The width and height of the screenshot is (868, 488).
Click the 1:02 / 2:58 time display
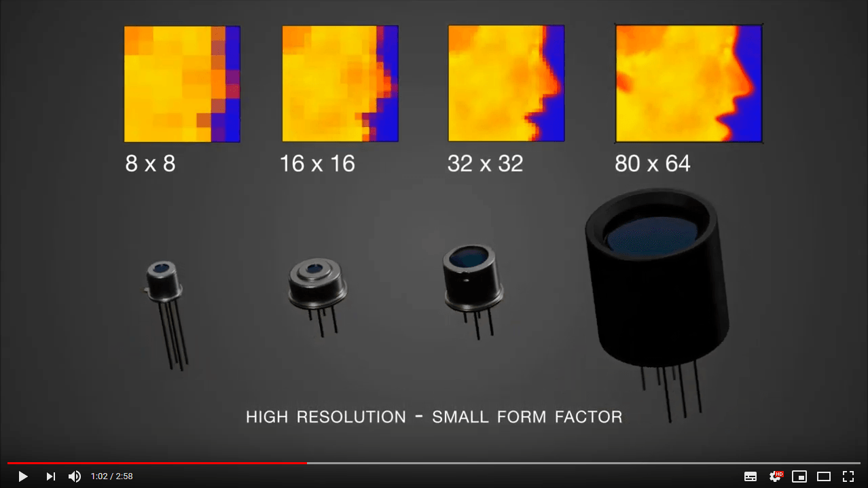pos(111,476)
